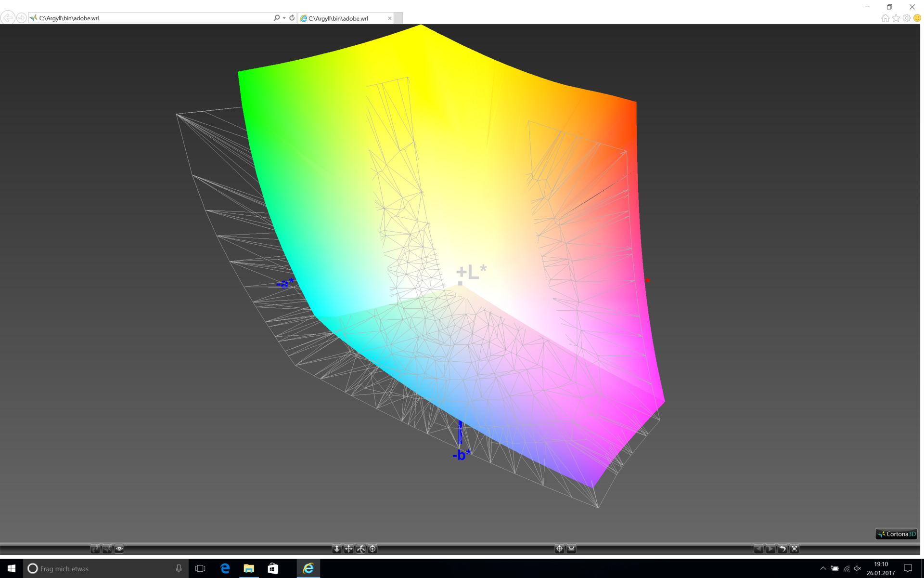924x578 pixels.
Task: Activate the Turn rotation tool
Action: (x=360, y=549)
